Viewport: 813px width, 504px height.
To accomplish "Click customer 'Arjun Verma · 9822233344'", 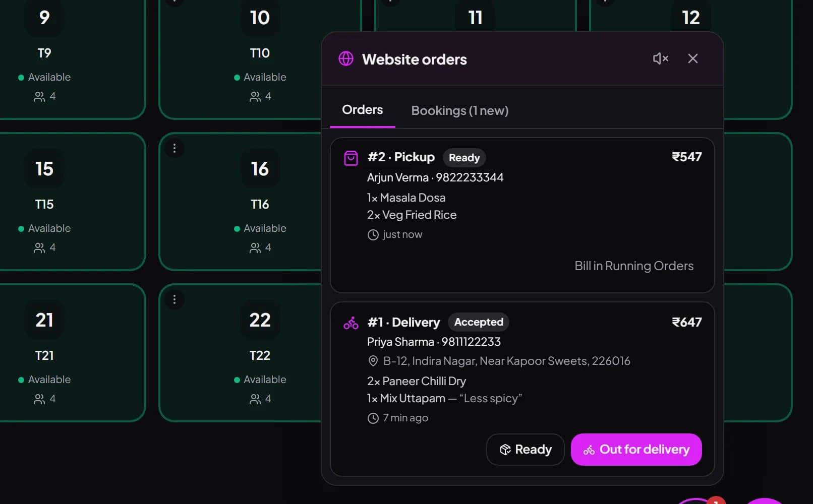I will point(435,177).
